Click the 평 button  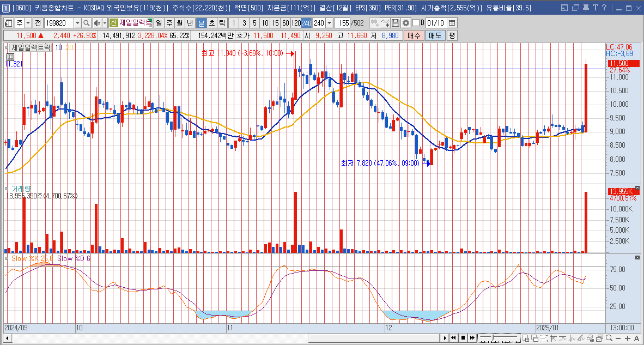coord(451,36)
